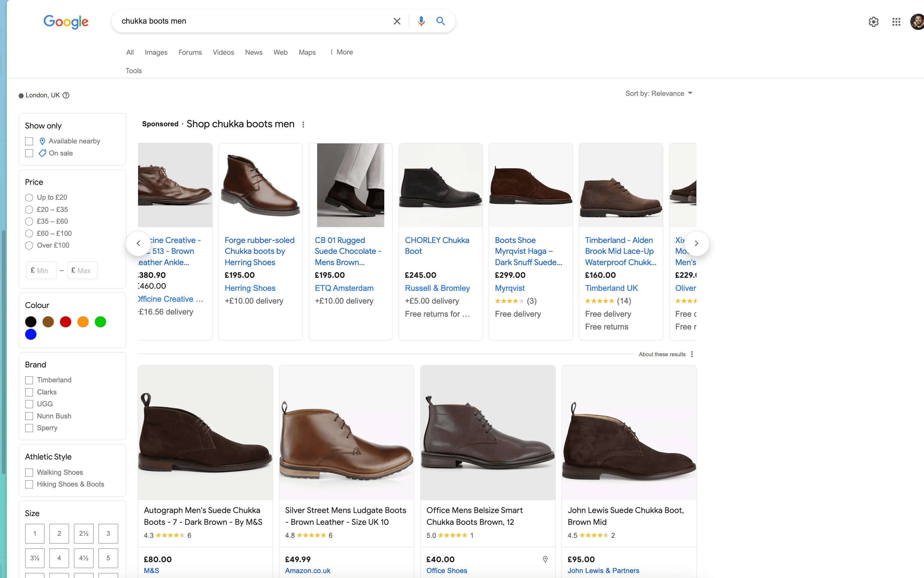Click the magnifying glass search icon
Image resolution: width=924 pixels, height=578 pixels.
pos(441,21)
